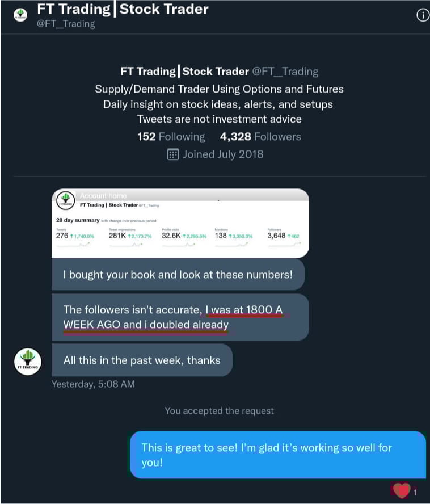Select the blue "This is great to see" reply
430x504 pixels.
[x=278, y=455]
